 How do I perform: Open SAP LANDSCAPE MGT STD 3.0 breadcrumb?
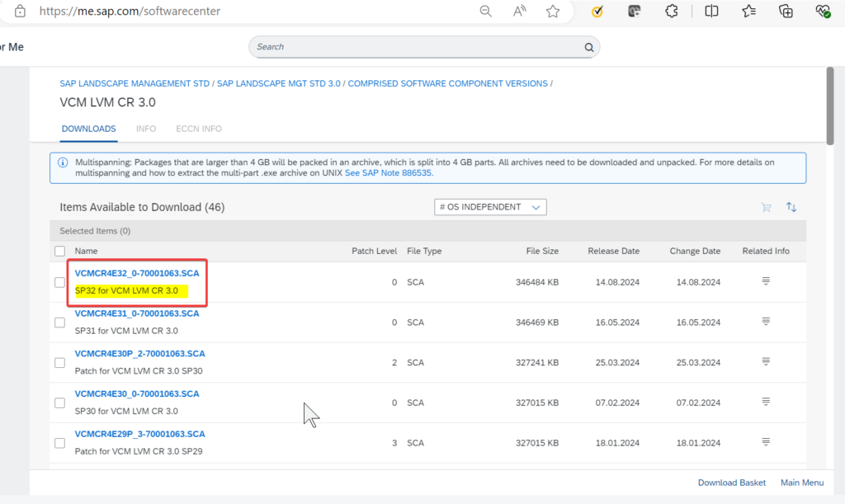(x=279, y=83)
